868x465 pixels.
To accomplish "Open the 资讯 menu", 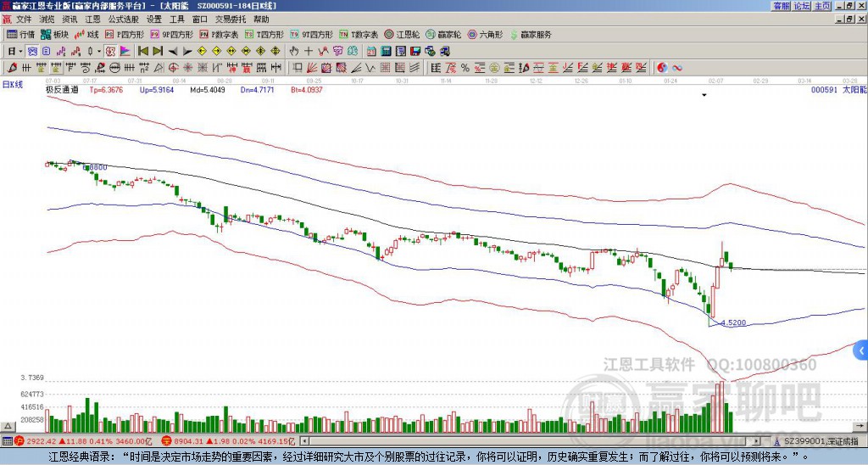I will (70, 20).
